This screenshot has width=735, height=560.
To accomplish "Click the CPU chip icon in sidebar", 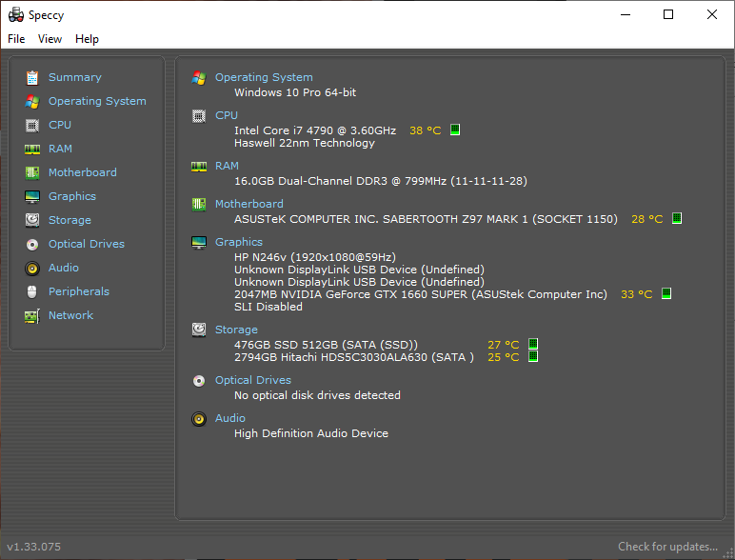I will 31,125.
